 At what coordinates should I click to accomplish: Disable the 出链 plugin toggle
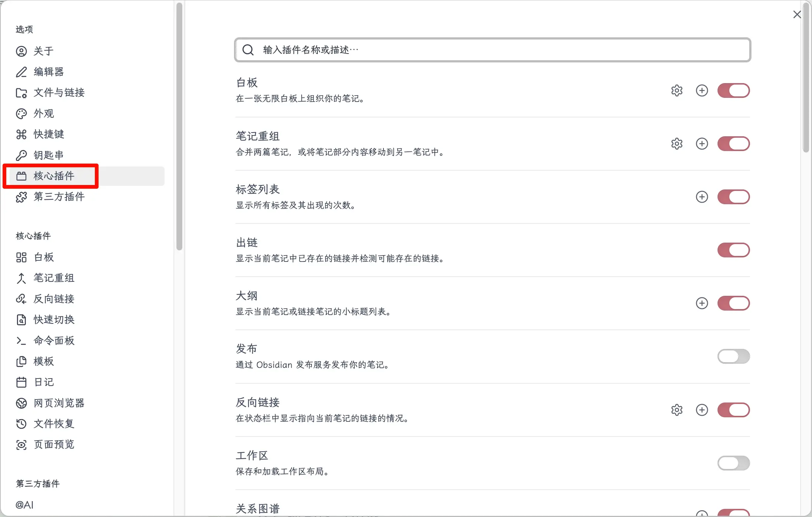733,250
